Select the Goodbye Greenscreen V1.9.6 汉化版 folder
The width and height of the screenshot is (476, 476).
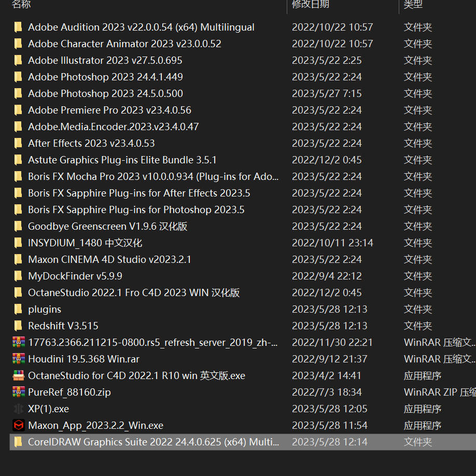pos(107,226)
